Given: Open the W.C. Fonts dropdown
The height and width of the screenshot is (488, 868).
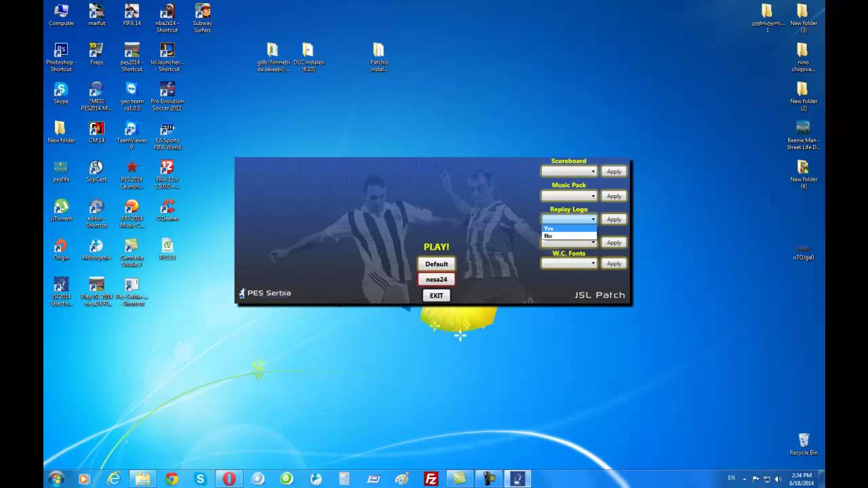Looking at the screenshot, I should coord(569,263).
